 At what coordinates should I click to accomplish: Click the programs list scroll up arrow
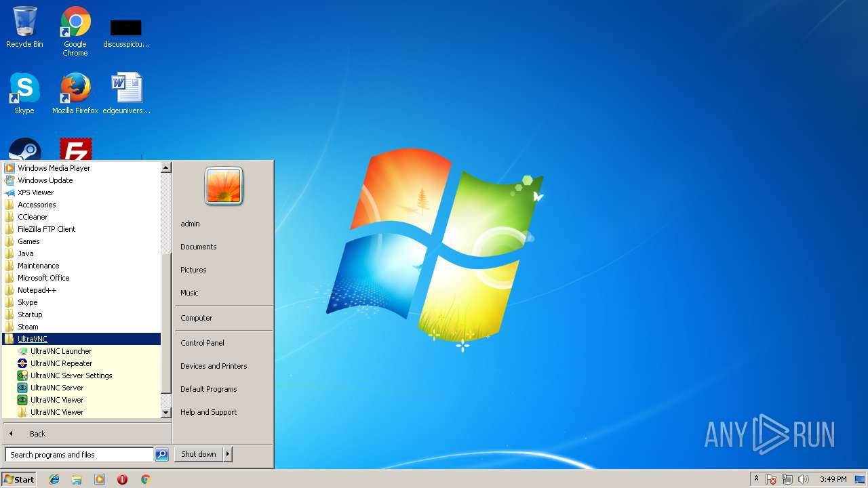[166, 167]
